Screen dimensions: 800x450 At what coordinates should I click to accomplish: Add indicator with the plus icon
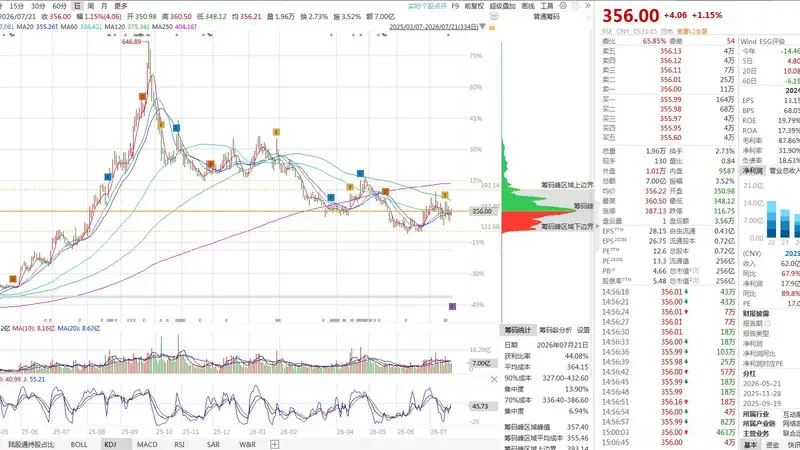point(274,444)
